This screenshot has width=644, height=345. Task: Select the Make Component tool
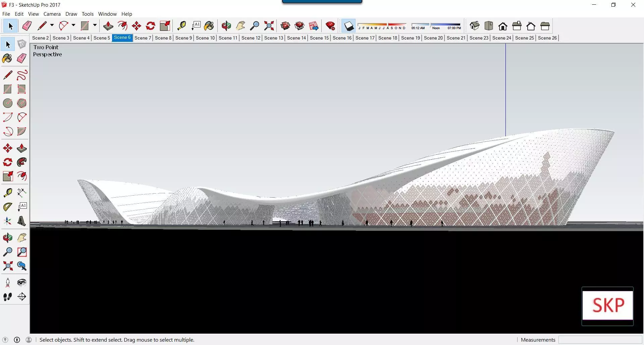(22, 44)
